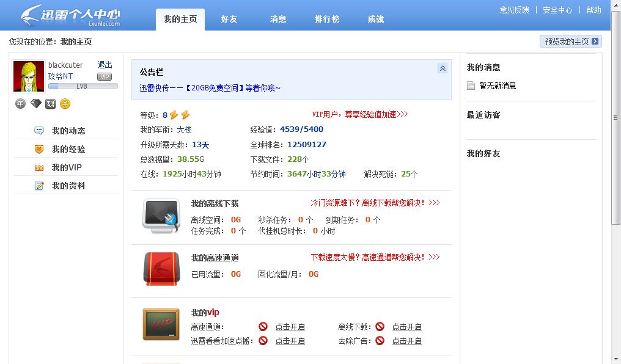Screen dimensions: 621x364
Task: Enable 高速通道 via 点击开启 link
Action: pyautogui.click(x=290, y=327)
